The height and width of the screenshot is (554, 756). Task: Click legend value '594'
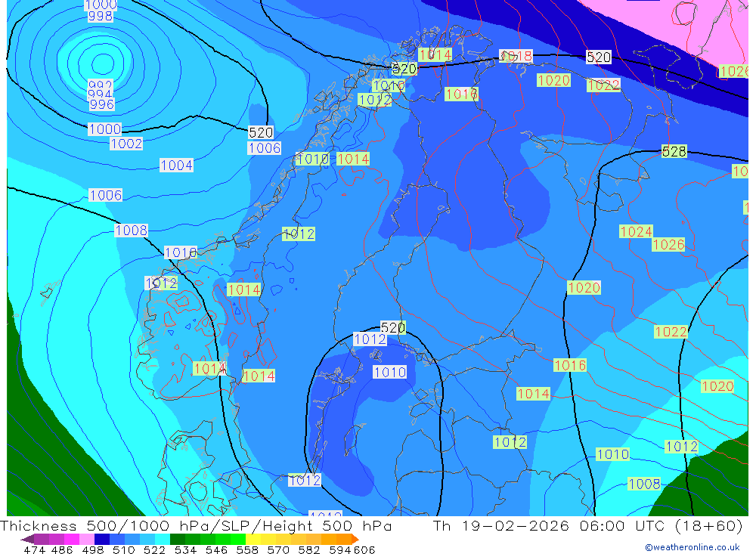(x=340, y=550)
